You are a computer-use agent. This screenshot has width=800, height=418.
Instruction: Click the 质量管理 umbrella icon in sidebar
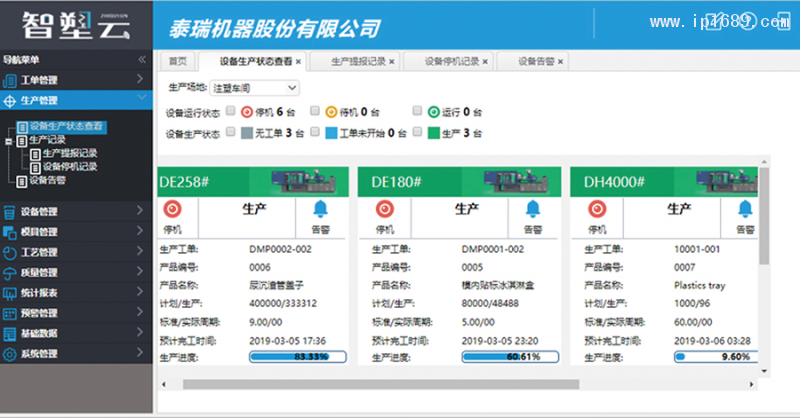tap(10, 272)
